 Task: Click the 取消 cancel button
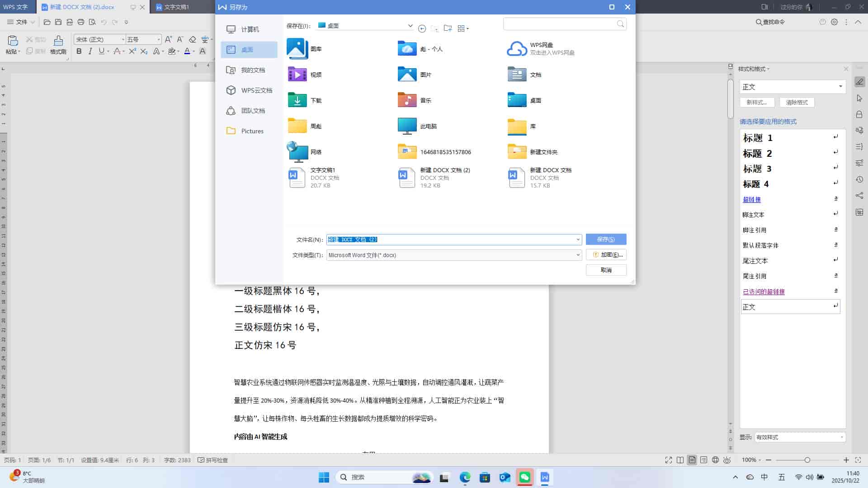[606, 270]
